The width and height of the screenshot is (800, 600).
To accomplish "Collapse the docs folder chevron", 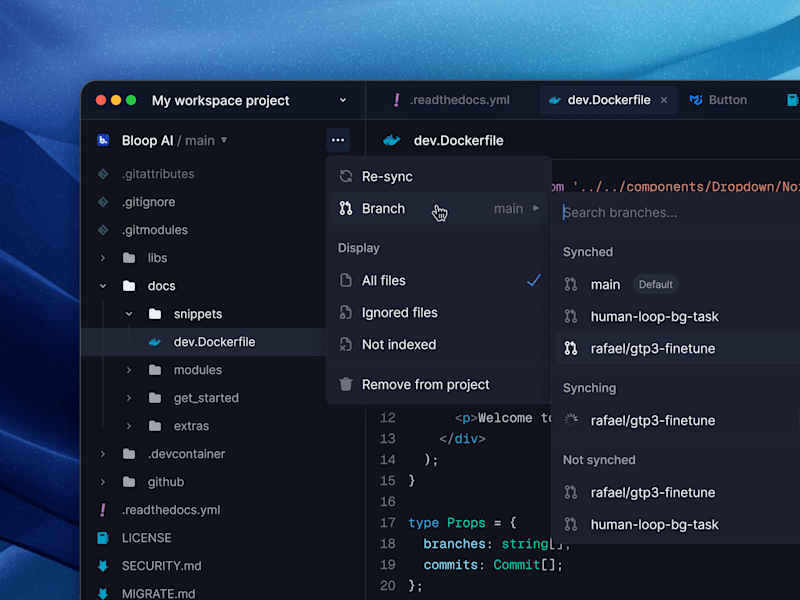I will point(103,286).
